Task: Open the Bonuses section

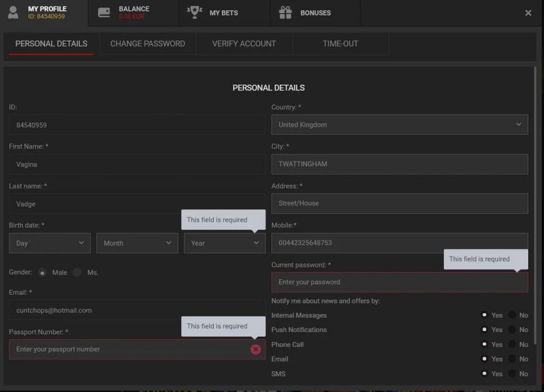Action: click(x=315, y=13)
